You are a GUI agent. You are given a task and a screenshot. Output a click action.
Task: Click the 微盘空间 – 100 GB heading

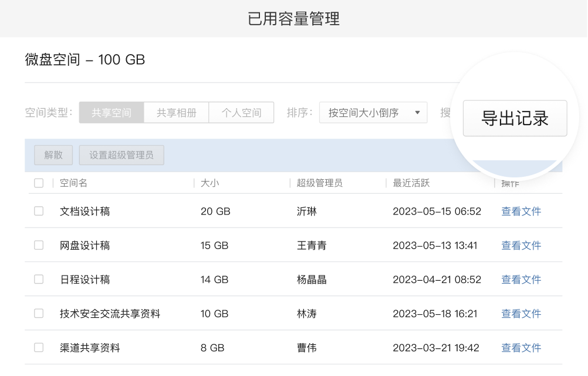[85, 60]
